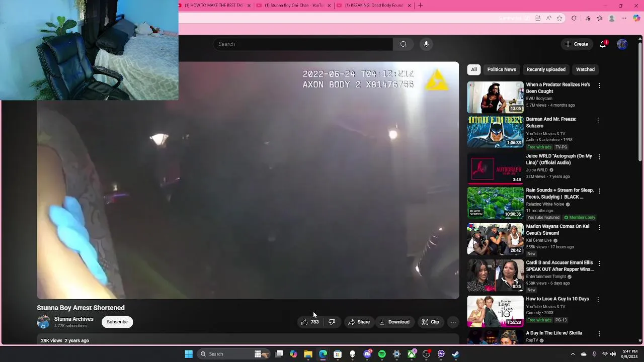Dislike the video with thumbs down

point(332,322)
